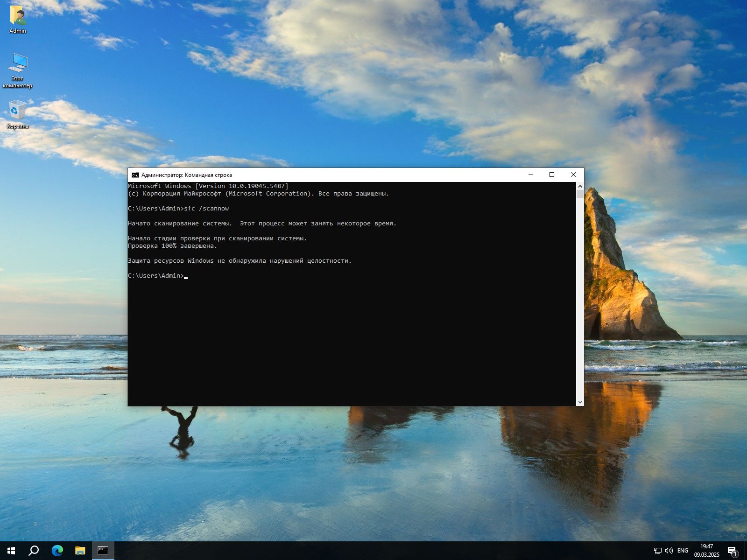Click scrollbar down arrow in console
747x560 pixels.
[x=580, y=402]
